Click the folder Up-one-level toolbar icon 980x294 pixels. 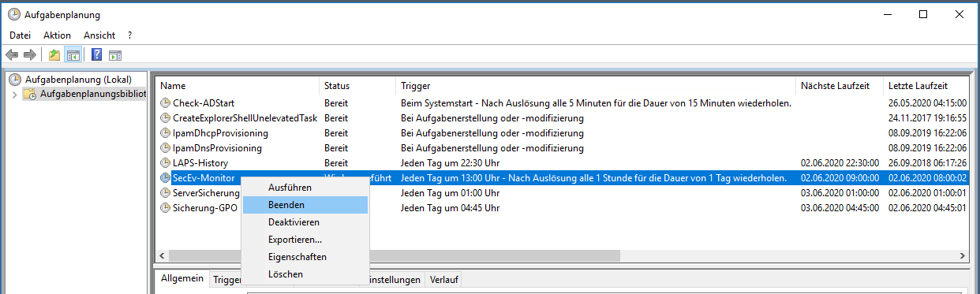click(x=54, y=55)
